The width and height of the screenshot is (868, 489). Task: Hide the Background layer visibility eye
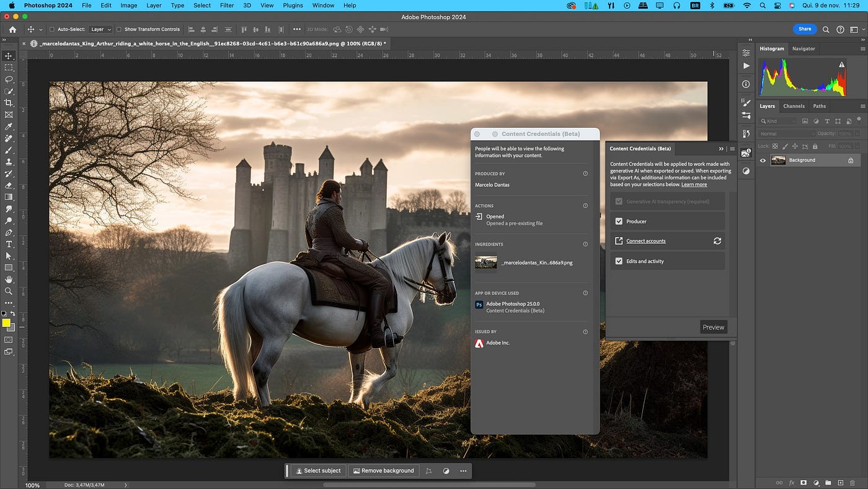(763, 160)
